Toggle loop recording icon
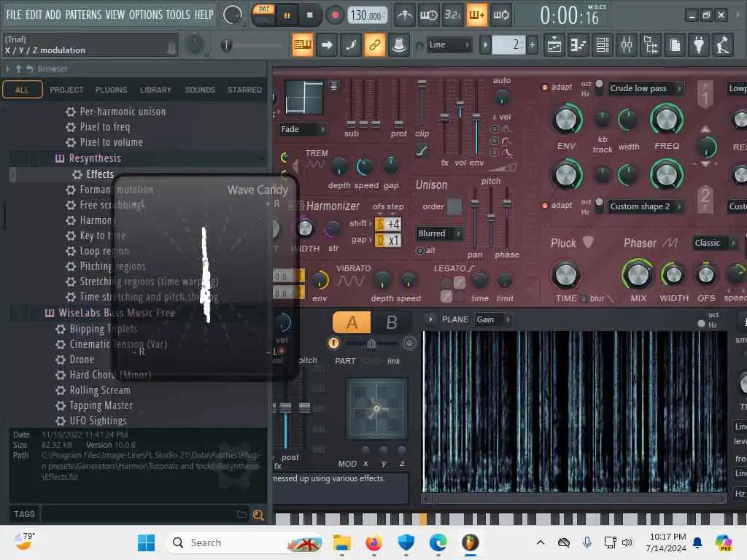The height and width of the screenshot is (560, 747). click(x=500, y=16)
